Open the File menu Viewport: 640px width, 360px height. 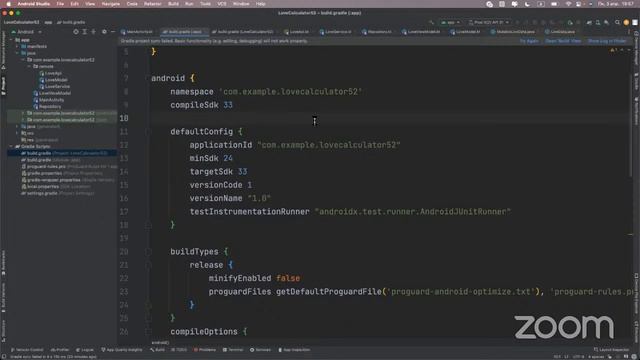pos(60,4)
